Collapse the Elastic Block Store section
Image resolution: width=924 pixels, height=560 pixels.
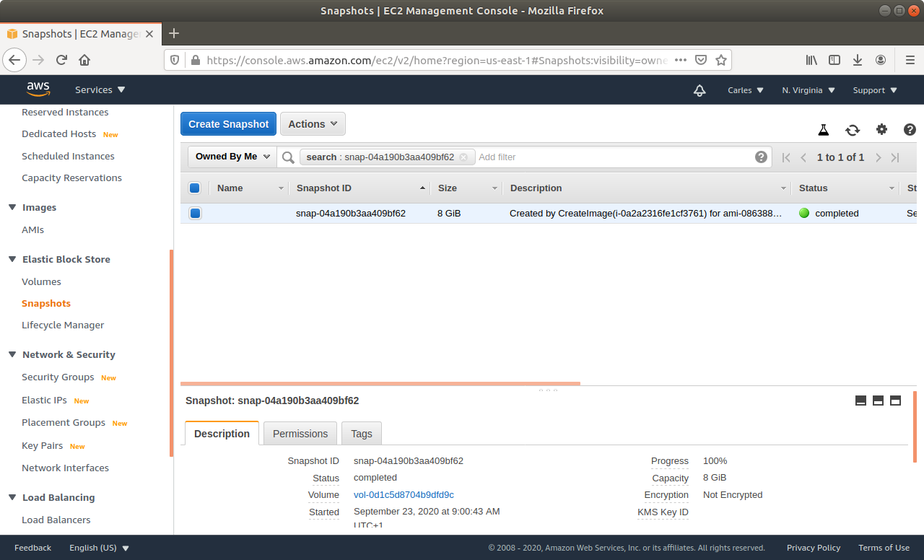pyautogui.click(x=12, y=259)
